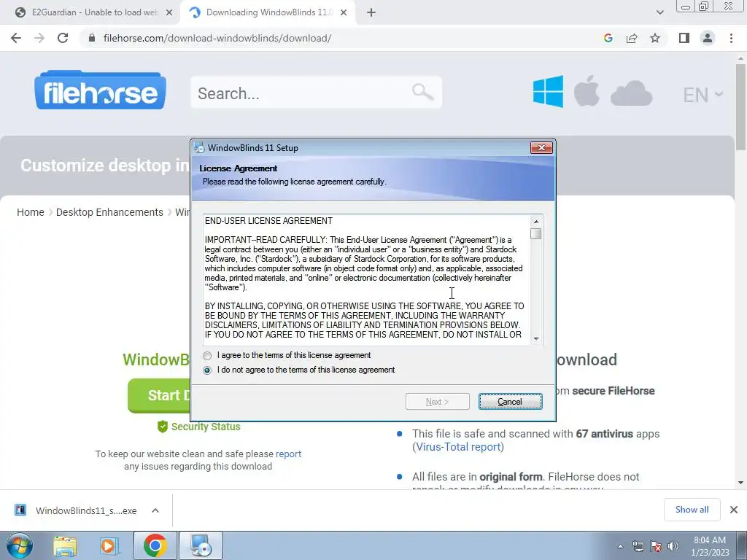Click Action Center flag icon
The height and width of the screenshot is (560, 747).
[656, 546]
